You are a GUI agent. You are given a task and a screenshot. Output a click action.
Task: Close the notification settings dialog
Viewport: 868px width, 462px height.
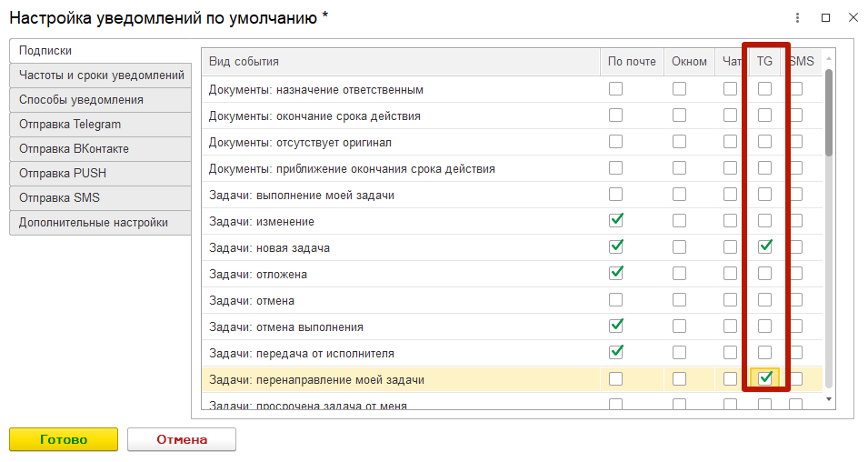pyautogui.click(x=853, y=17)
